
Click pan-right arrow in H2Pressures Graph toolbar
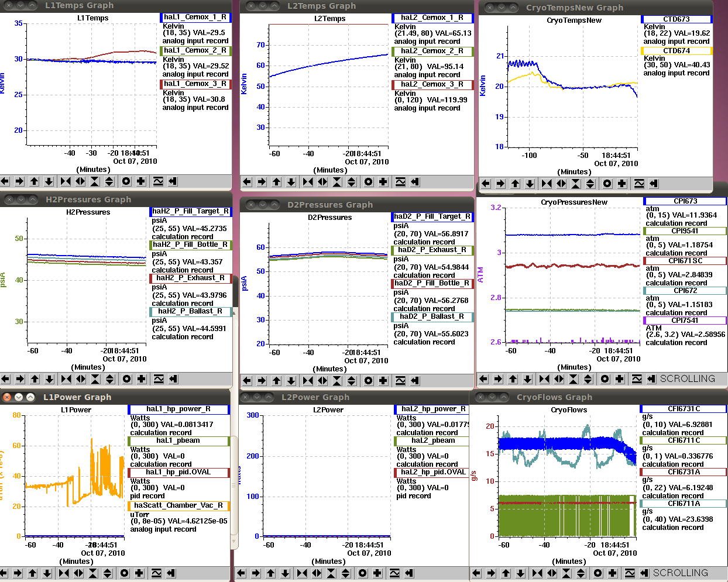[x=20, y=379]
